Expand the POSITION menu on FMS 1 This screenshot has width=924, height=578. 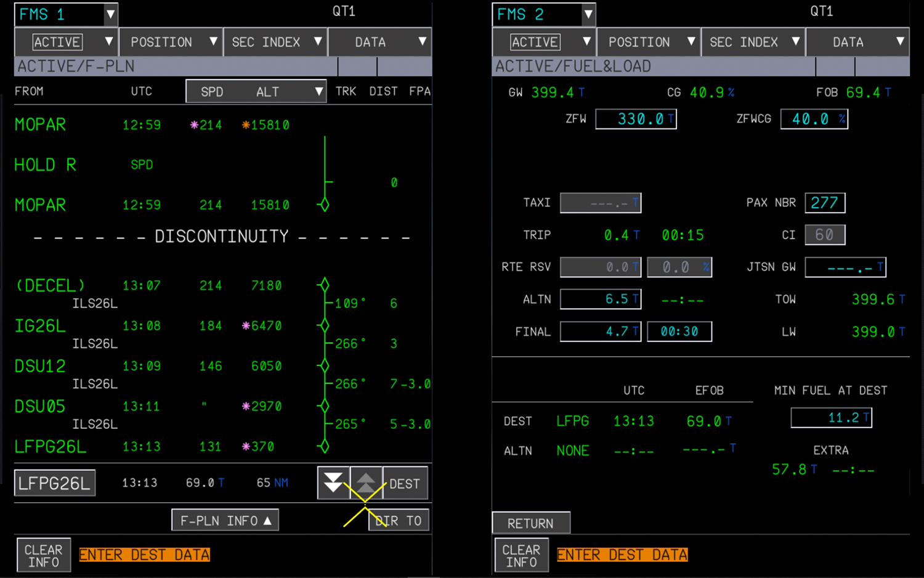(x=171, y=42)
